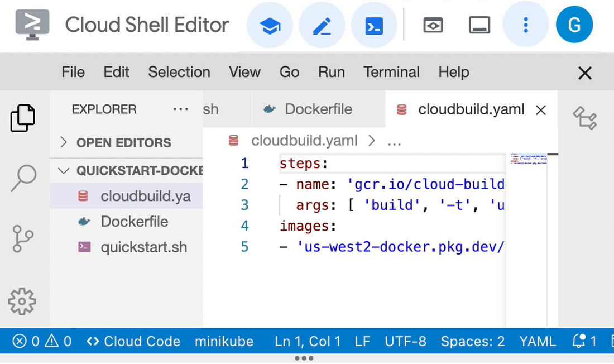Click the errors count icon in the status bar
This screenshot has width=614, height=364.
pos(19,341)
